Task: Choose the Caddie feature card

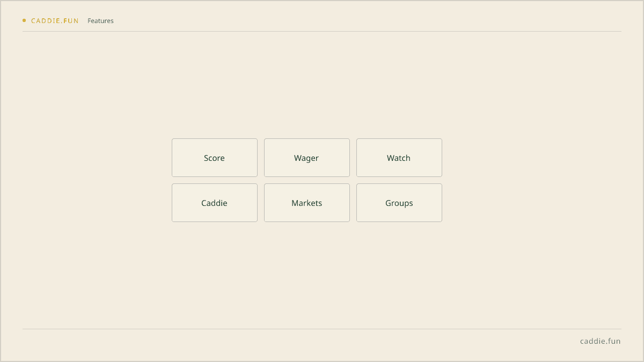Action: (215, 203)
